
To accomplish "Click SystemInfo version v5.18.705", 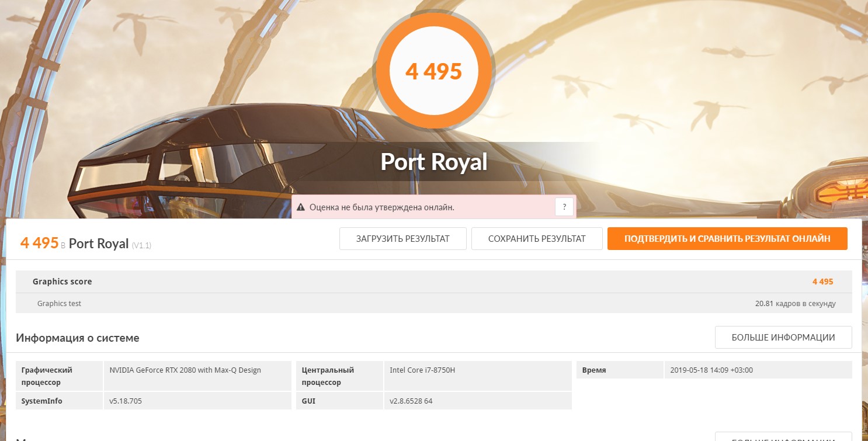I will pyautogui.click(x=126, y=401).
